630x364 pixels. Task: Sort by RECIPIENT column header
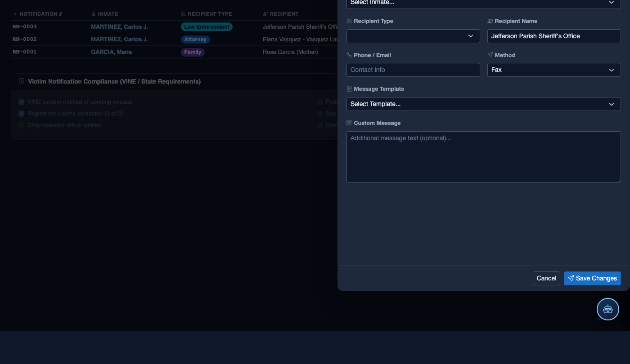280,14
